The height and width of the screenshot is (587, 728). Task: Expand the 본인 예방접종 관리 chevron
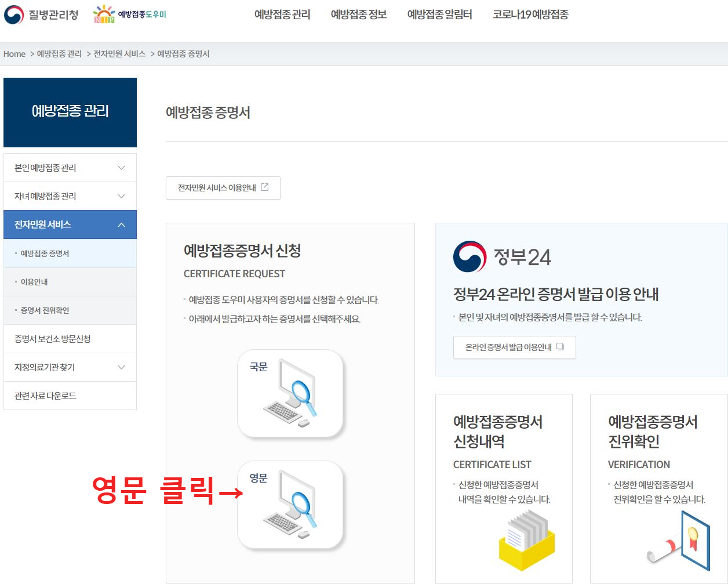tap(121, 168)
